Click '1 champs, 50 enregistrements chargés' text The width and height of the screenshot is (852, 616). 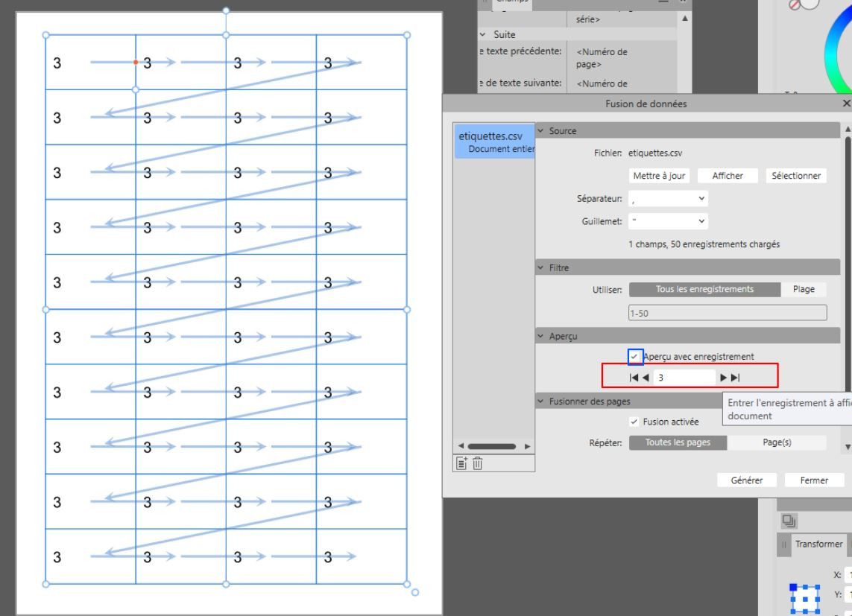pyautogui.click(x=704, y=244)
